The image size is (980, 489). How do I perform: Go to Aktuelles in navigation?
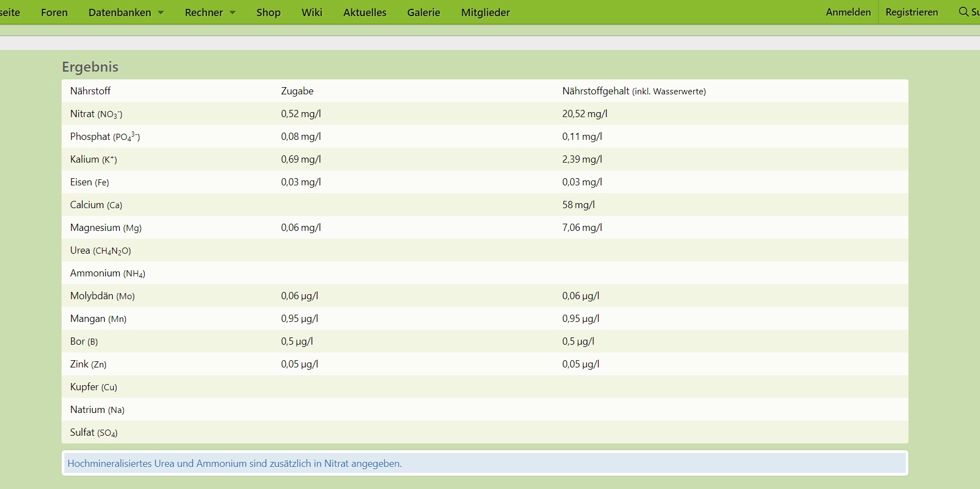(x=365, y=12)
